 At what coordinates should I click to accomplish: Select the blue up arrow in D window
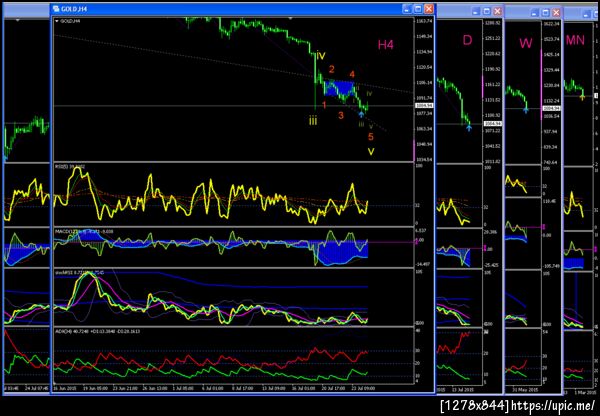point(469,128)
